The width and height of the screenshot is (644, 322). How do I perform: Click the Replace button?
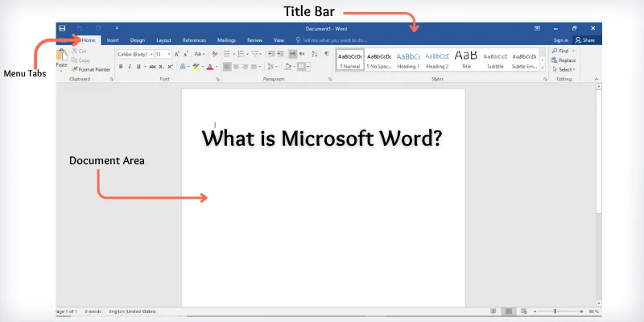click(563, 60)
